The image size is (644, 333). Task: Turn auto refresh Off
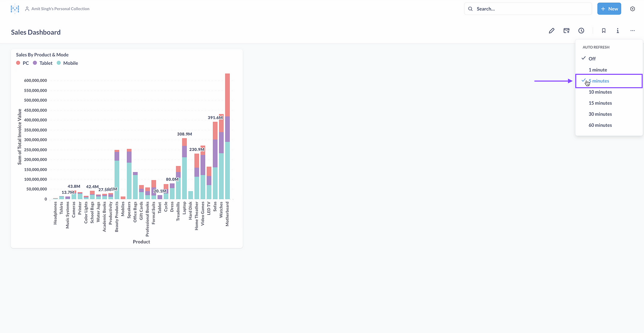tap(592, 59)
